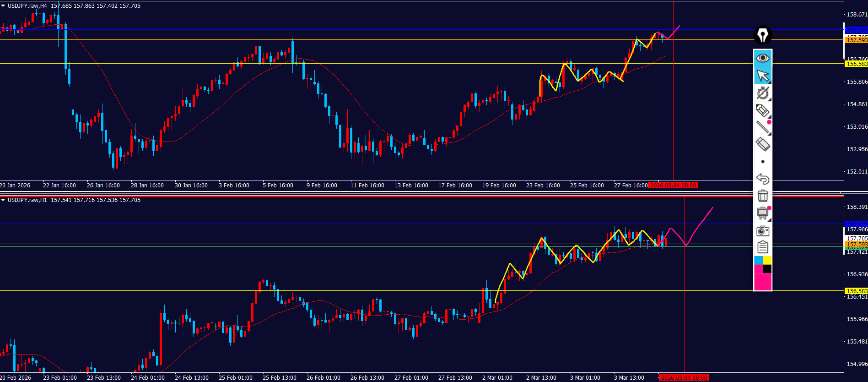Image resolution: width=868 pixels, height=382 pixels.
Task: Undo the last drawing stroke
Action: point(762,179)
